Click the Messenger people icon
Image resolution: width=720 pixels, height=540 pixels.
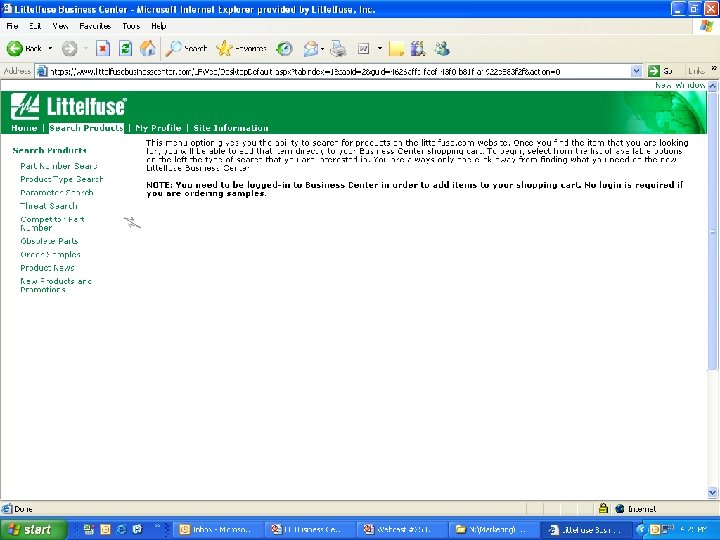[x=442, y=48]
